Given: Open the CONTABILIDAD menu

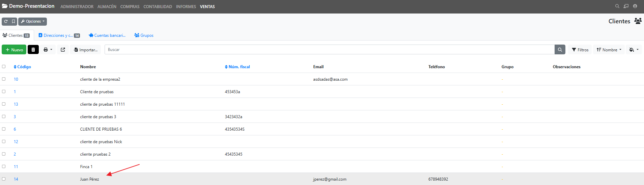Looking at the screenshot, I should (x=158, y=7).
